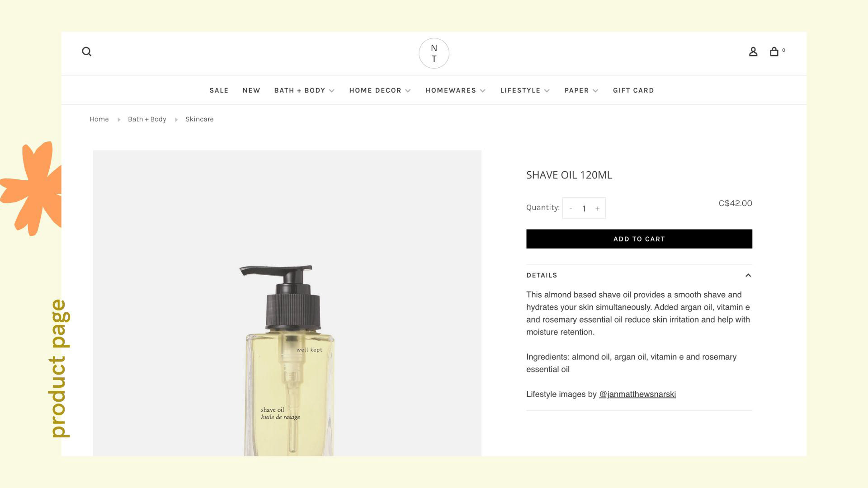Click the NT circular logo
This screenshot has height=488, width=868.
click(x=434, y=53)
